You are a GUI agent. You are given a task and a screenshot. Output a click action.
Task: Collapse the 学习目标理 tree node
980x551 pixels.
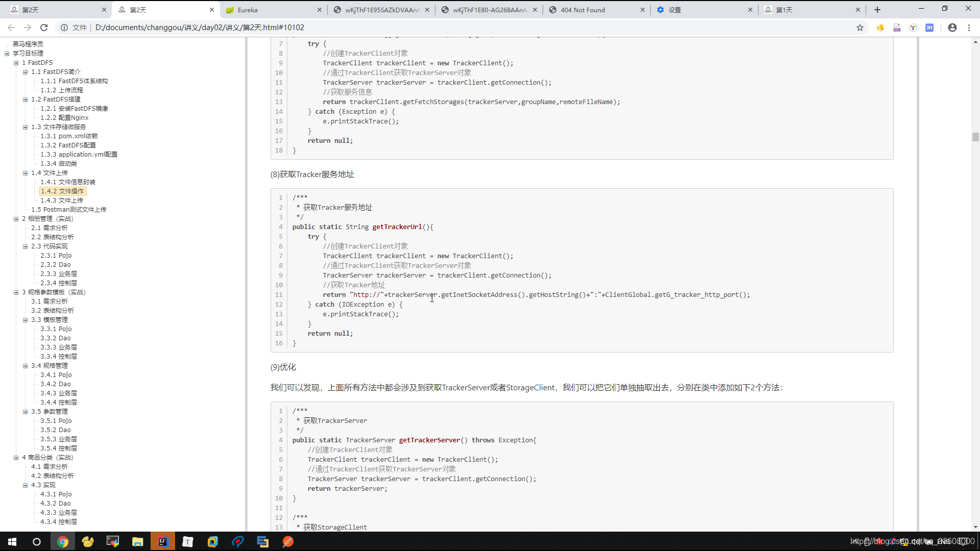[x=7, y=54]
